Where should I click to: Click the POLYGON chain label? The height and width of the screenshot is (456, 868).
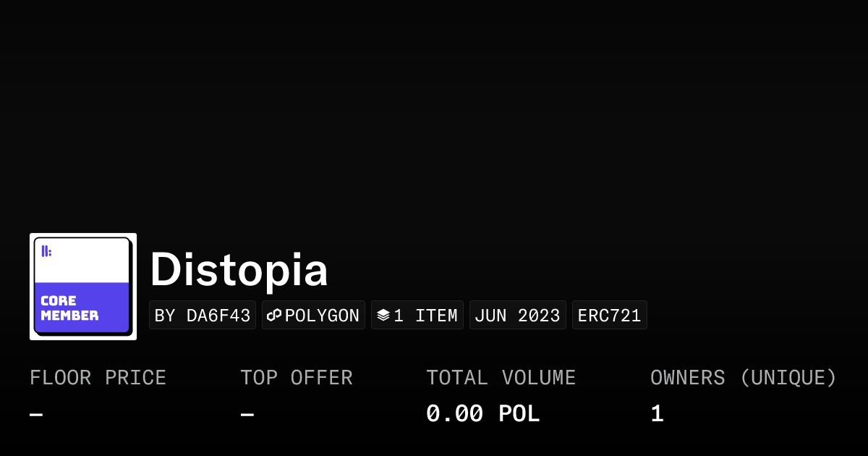click(322, 316)
